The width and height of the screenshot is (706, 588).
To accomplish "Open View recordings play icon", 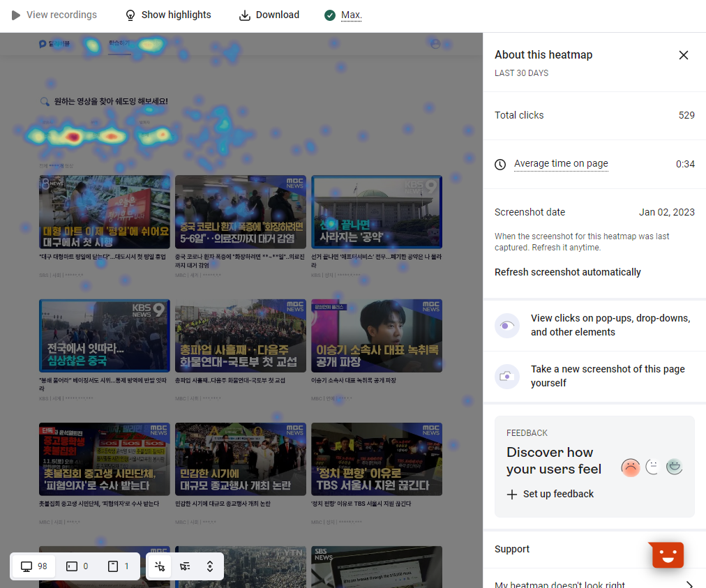I will (x=16, y=15).
